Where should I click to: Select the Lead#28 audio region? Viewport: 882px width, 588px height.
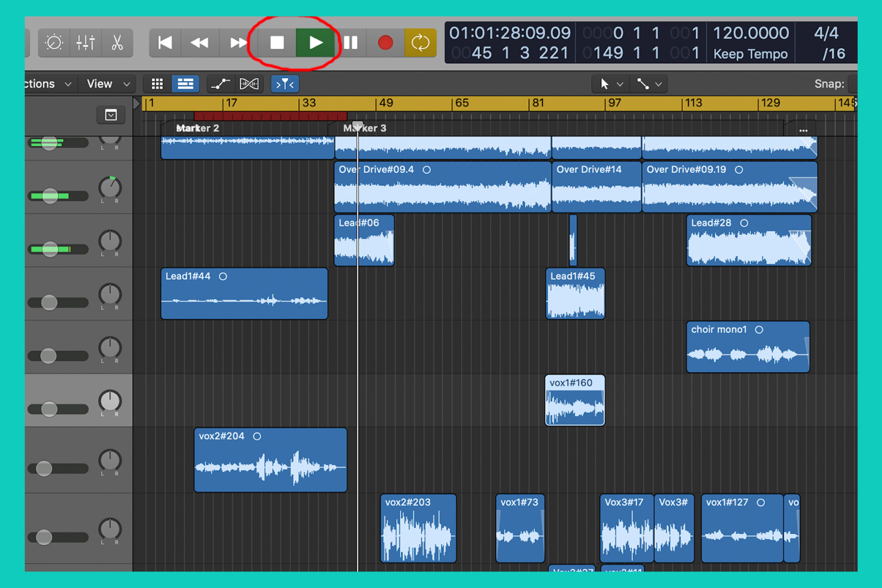coord(749,240)
